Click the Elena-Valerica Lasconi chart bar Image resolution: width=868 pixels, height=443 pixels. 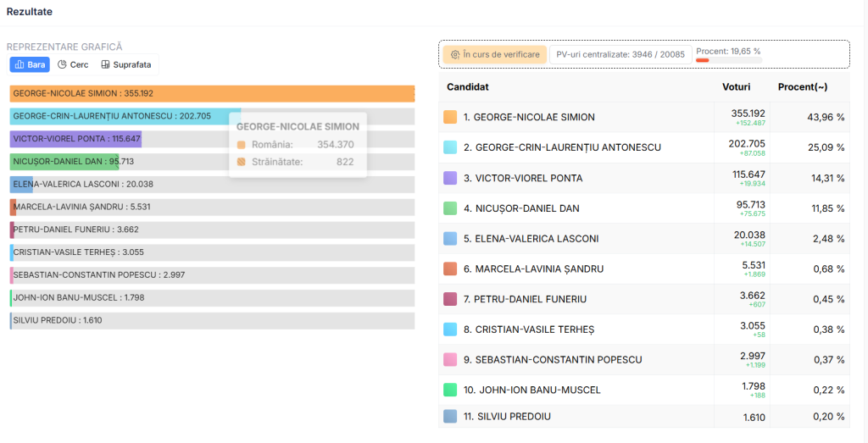[22, 184]
